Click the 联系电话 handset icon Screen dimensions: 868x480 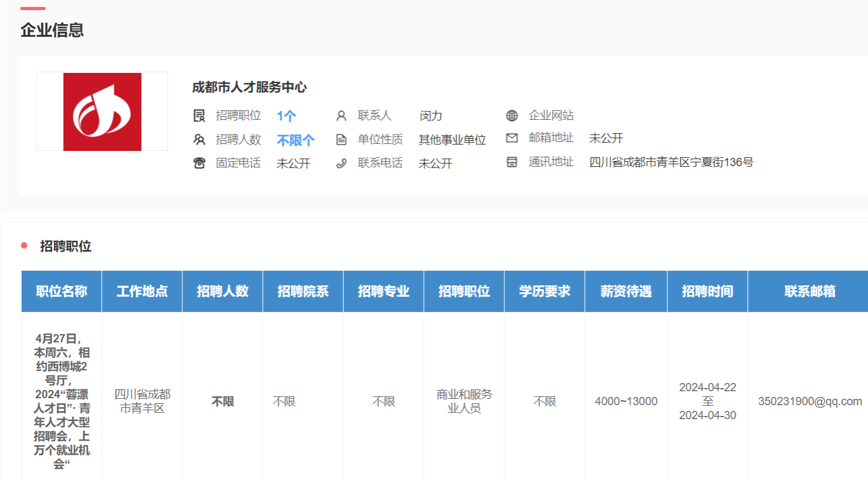click(341, 163)
